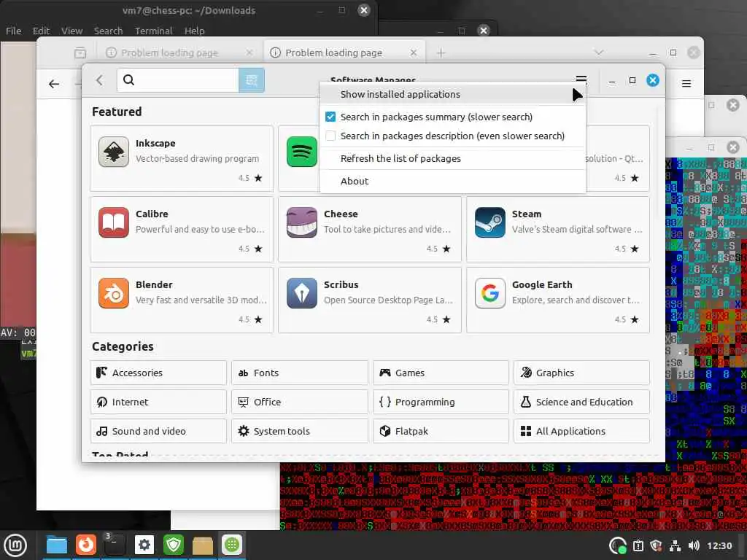This screenshot has width=747, height=560.
Task: Click the Inkscape app icon
Action: (113, 152)
